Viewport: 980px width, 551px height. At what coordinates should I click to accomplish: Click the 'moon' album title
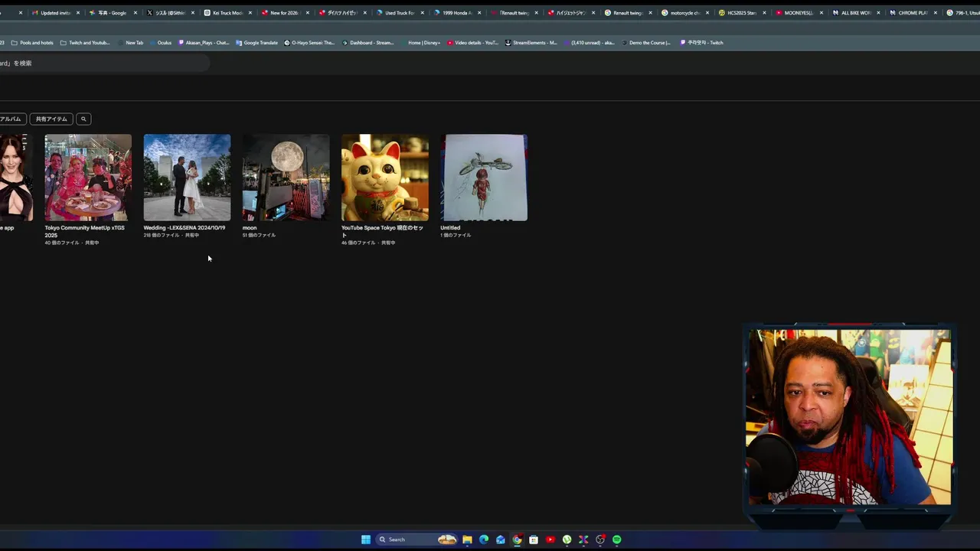coord(250,227)
